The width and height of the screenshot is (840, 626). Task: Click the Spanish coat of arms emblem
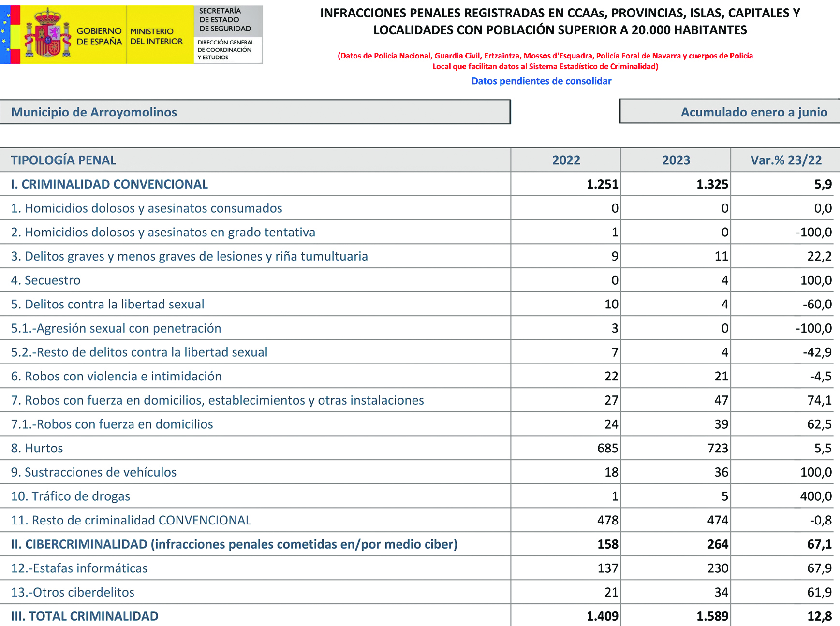click(48, 34)
